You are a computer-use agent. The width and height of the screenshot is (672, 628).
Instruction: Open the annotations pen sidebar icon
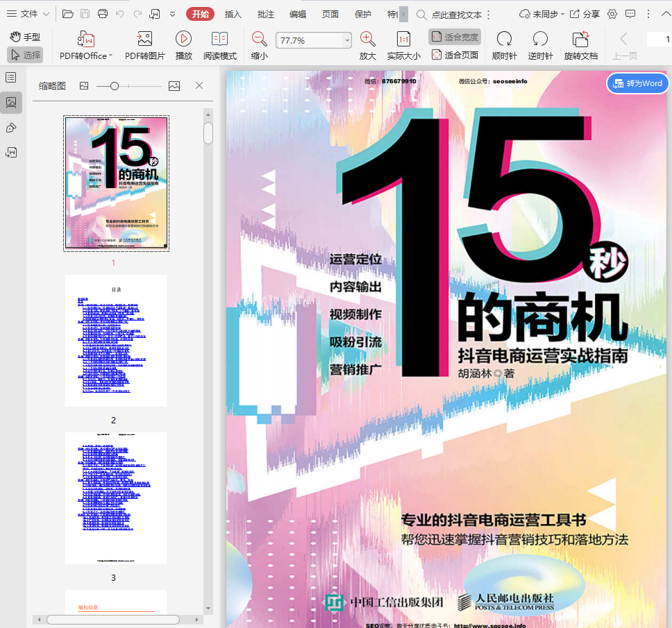(x=11, y=128)
